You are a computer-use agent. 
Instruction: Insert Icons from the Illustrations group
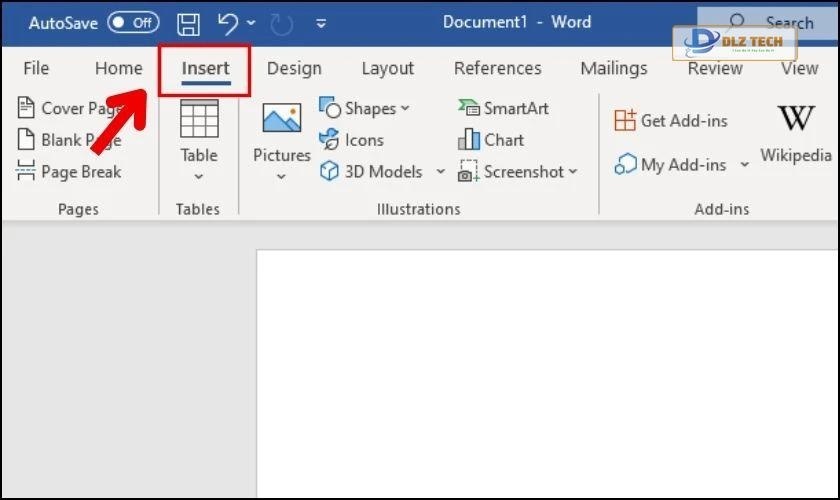point(352,140)
